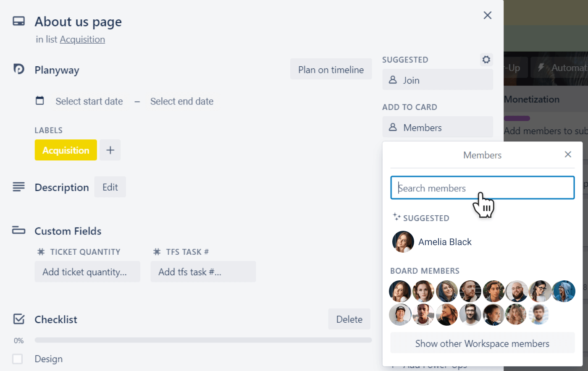The width and height of the screenshot is (588, 371).
Task: Click the Custom Fields folder icon
Action: (x=19, y=230)
